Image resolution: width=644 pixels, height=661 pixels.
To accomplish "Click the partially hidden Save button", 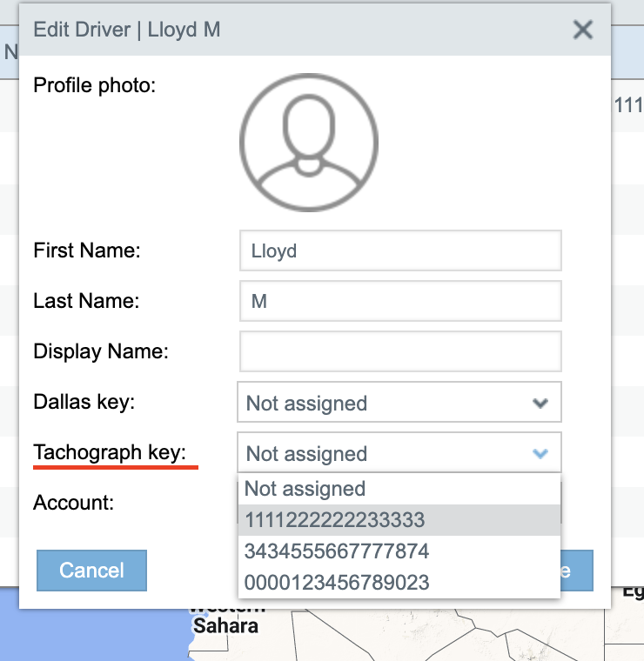I will point(577,571).
